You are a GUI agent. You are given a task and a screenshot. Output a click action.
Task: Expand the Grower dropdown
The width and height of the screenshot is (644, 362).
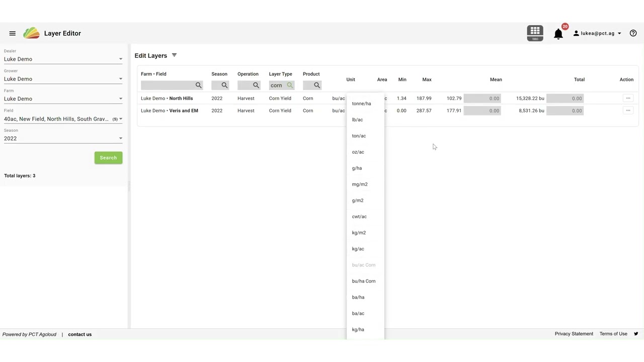coord(63,79)
